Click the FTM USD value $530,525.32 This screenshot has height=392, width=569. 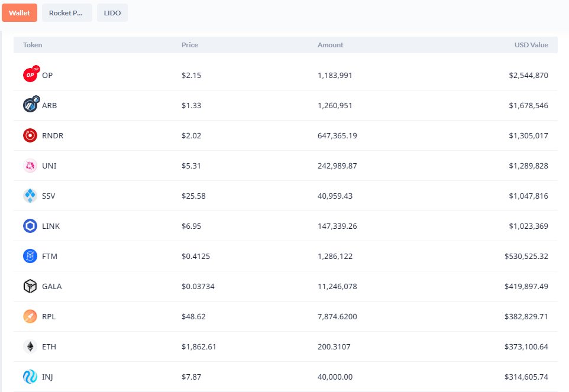tap(526, 256)
